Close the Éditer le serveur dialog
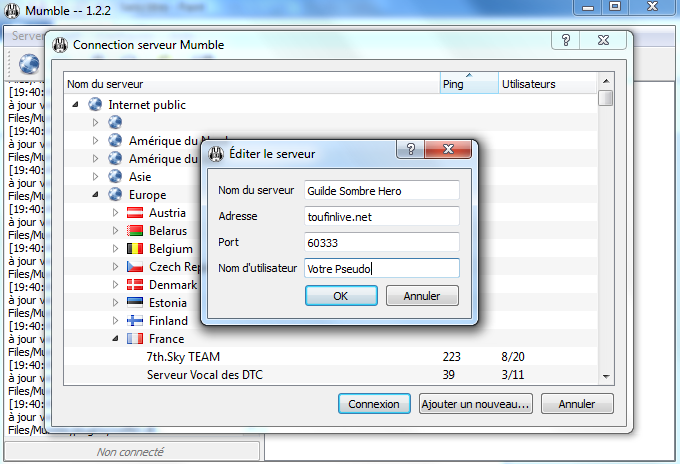 coord(448,149)
